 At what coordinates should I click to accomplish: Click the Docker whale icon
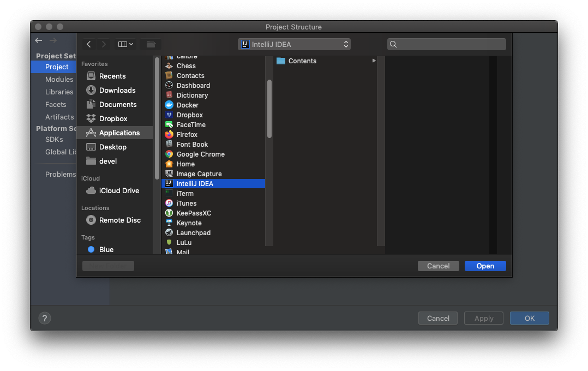point(169,105)
